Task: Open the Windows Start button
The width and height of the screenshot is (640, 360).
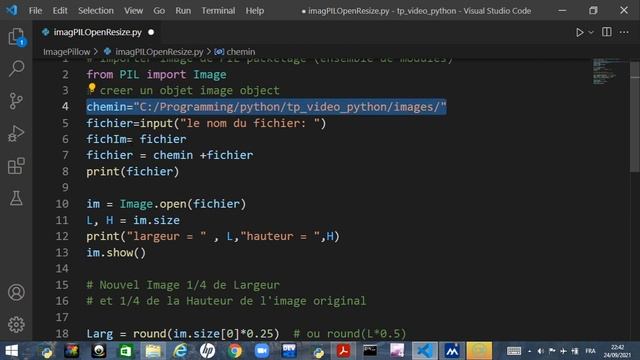Action: pos(11,351)
